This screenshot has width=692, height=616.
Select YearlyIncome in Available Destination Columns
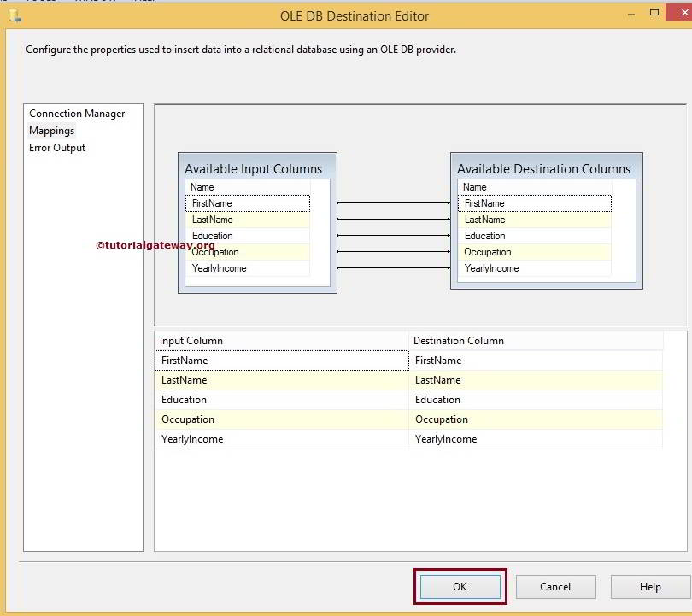pyautogui.click(x=535, y=267)
